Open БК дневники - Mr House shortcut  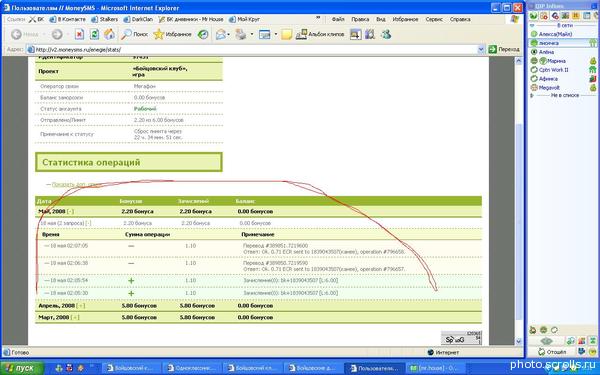[191, 19]
